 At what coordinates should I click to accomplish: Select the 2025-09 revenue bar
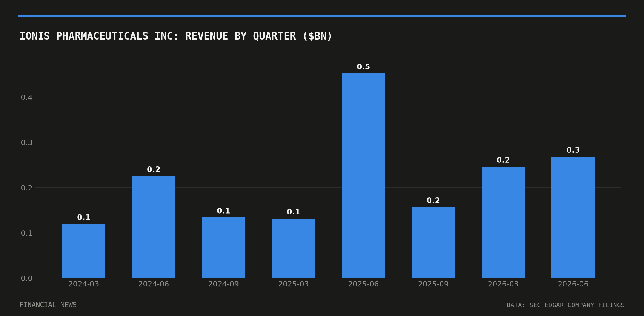(433, 243)
